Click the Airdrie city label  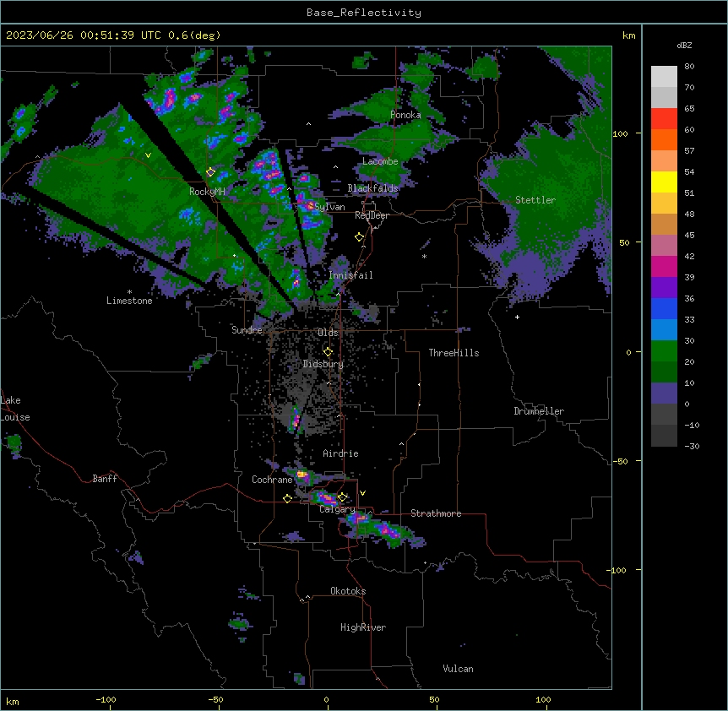point(341,453)
